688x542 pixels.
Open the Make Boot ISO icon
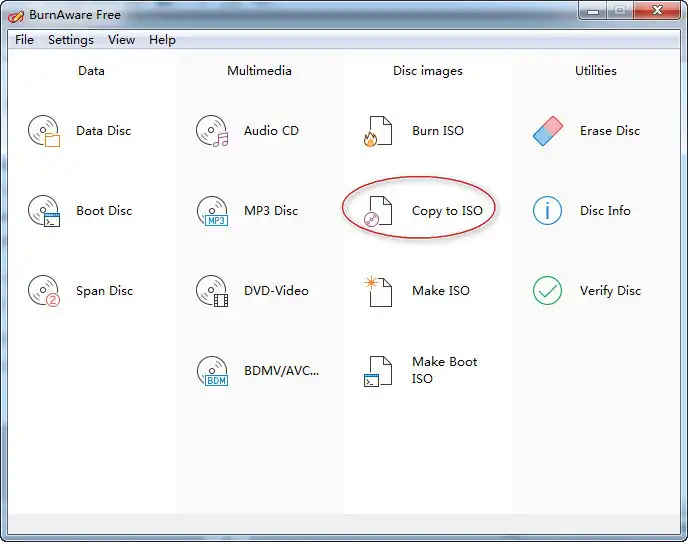[x=378, y=371]
